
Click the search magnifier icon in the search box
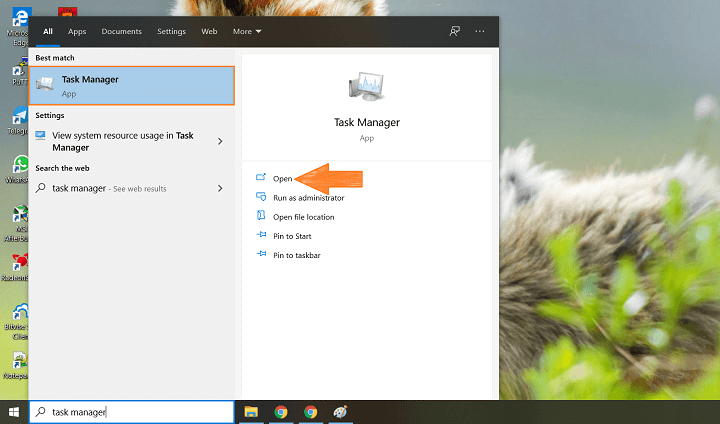40,412
